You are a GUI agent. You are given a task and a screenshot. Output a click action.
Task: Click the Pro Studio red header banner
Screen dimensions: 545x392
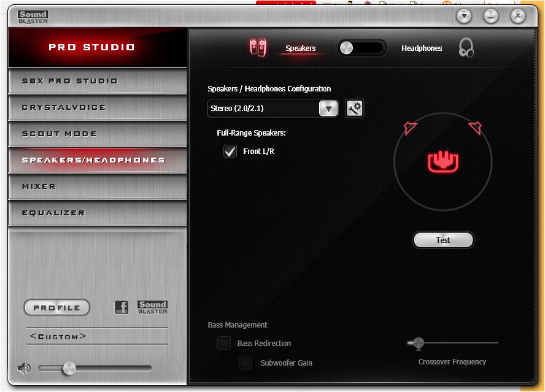[98, 47]
